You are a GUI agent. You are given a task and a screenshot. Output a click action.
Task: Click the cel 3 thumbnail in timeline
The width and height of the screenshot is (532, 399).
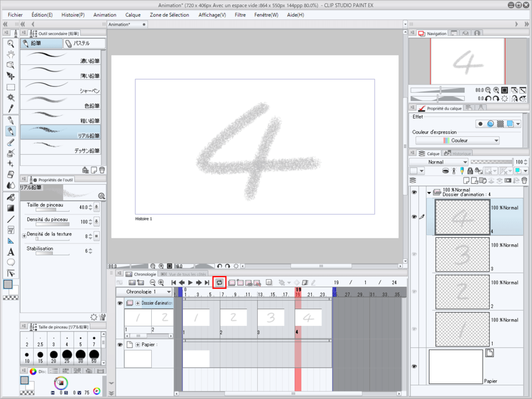point(271,318)
